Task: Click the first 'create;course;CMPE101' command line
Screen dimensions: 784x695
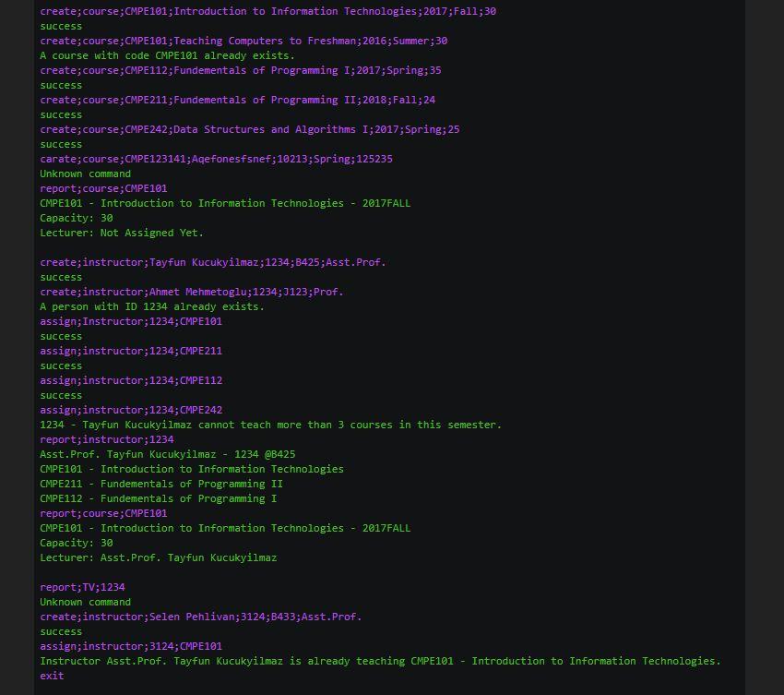Action: click(268, 11)
